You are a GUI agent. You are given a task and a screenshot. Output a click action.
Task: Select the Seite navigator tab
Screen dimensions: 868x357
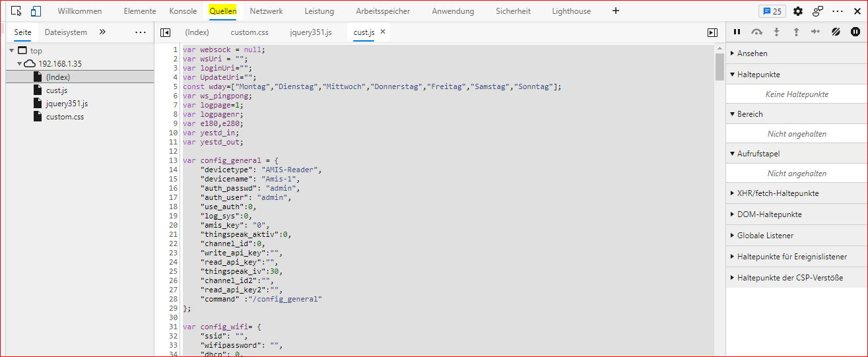23,32
